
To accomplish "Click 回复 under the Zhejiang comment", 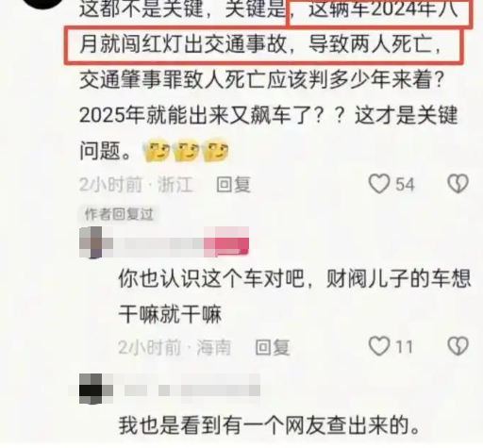I will (x=233, y=184).
